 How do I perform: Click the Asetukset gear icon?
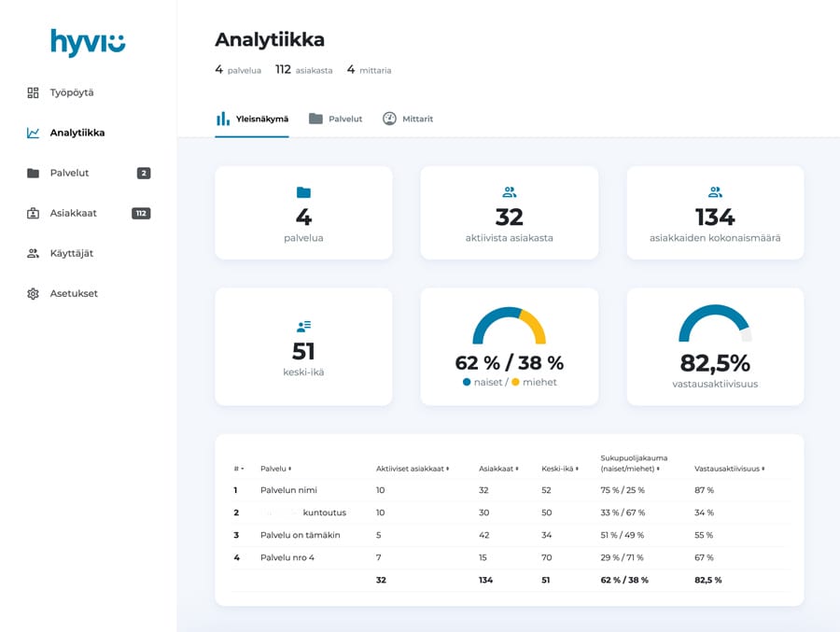point(34,293)
